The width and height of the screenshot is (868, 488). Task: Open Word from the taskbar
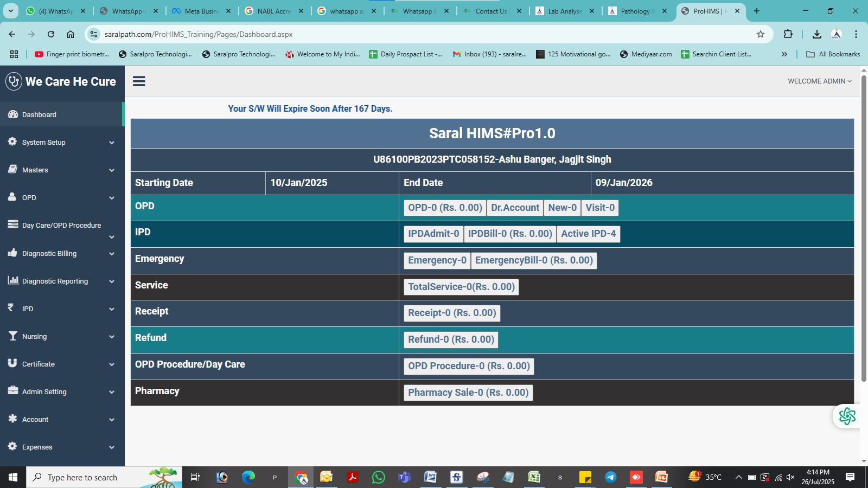430,477
